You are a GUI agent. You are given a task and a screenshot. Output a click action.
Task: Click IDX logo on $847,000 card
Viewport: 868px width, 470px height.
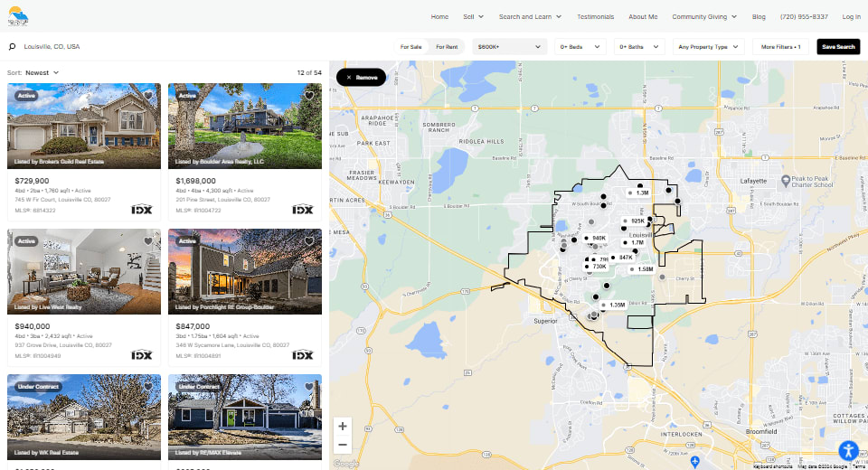[x=303, y=355]
